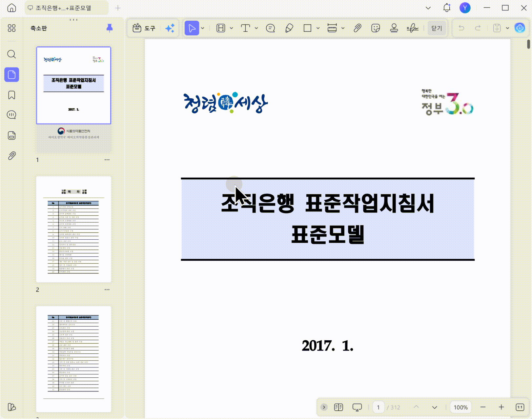Open page 1 more options menu
Screen dimensions: 532x419
107,160
